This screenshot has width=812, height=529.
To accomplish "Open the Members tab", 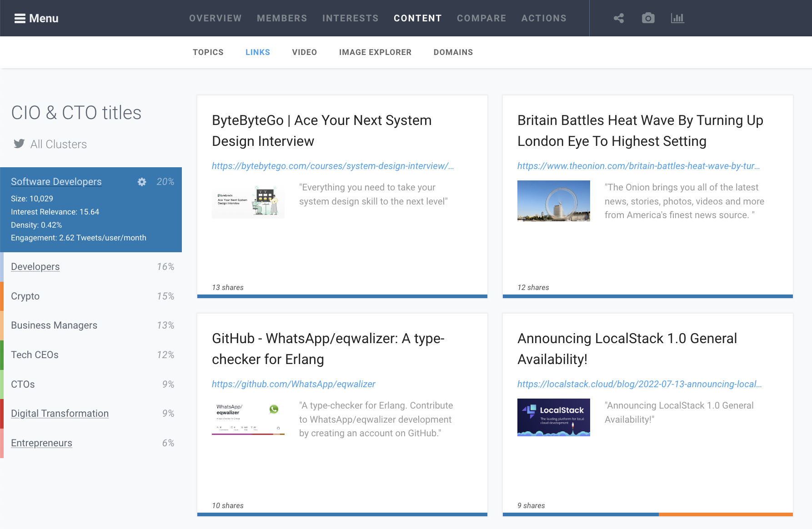I will click(282, 18).
